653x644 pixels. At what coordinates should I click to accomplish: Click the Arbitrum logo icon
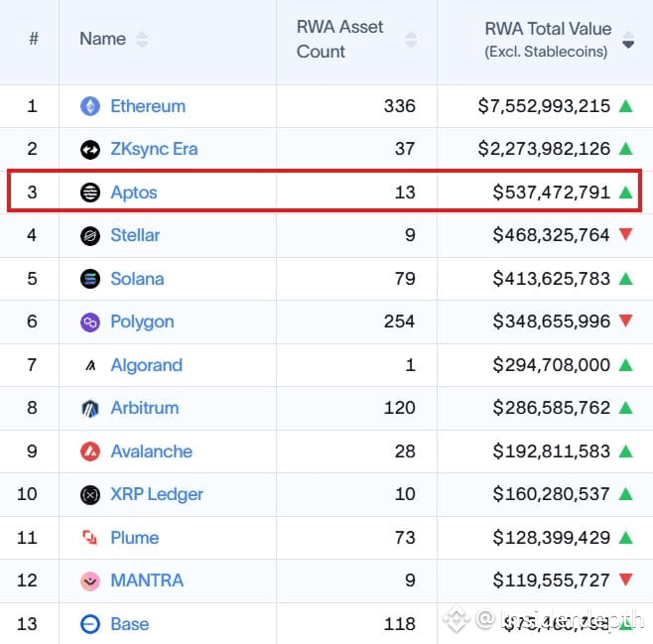click(90, 409)
